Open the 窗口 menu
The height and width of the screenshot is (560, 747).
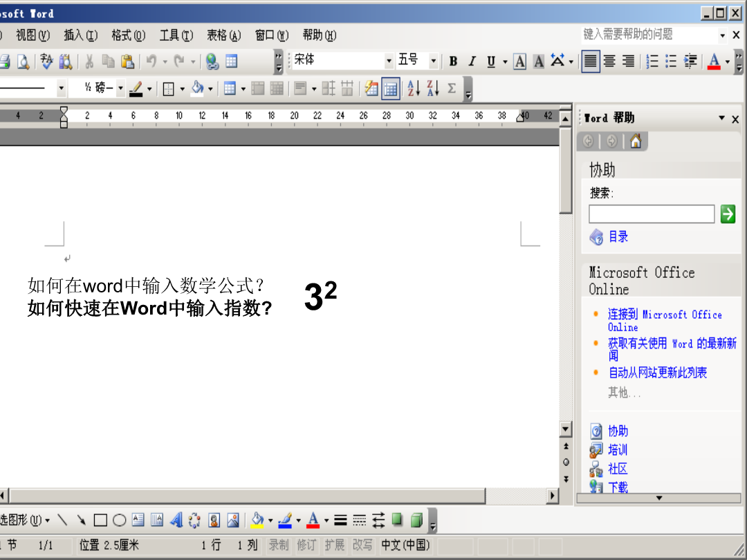click(272, 35)
